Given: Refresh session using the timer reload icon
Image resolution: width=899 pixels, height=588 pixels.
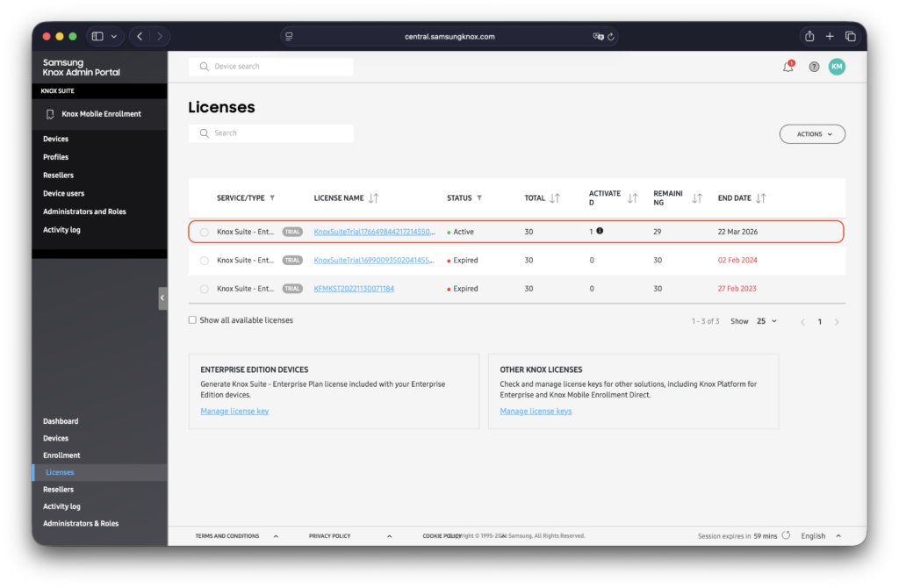Looking at the screenshot, I should (786, 535).
